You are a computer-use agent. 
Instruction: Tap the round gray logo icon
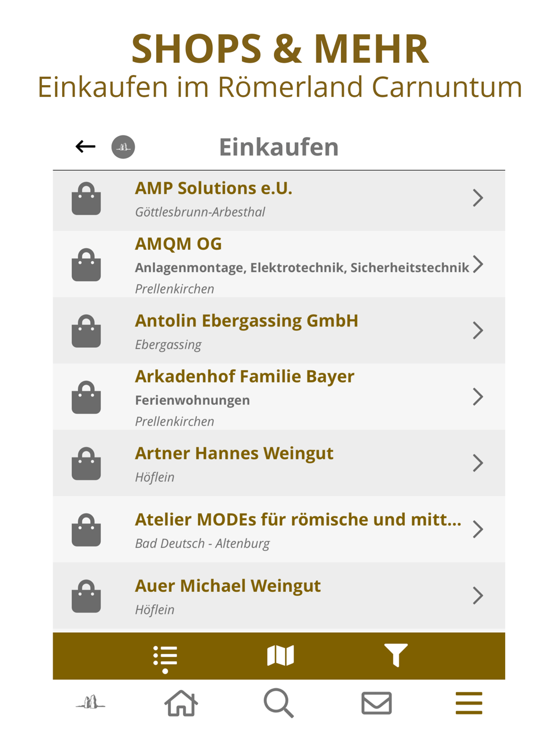pos(123,147)
